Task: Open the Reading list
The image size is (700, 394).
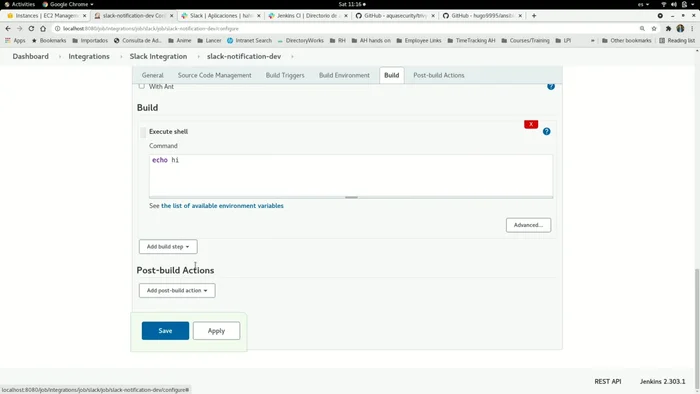Action: [677, 41]
